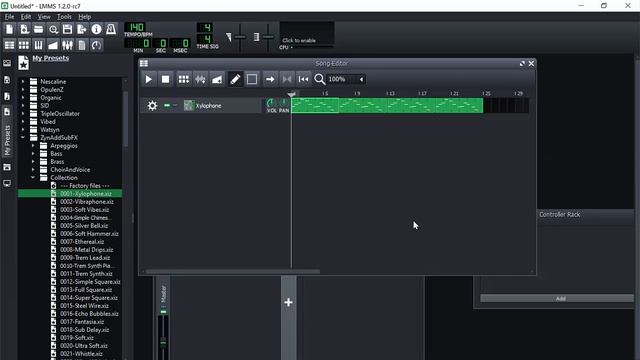This screenshot has width=640, height=360.
Task: Open the View menu
Action: click(x=44, y=17)
